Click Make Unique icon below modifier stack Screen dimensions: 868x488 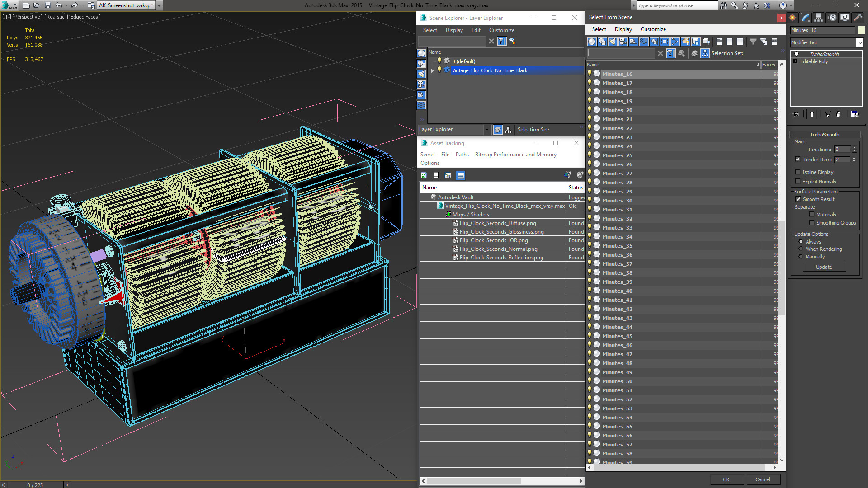827,114
